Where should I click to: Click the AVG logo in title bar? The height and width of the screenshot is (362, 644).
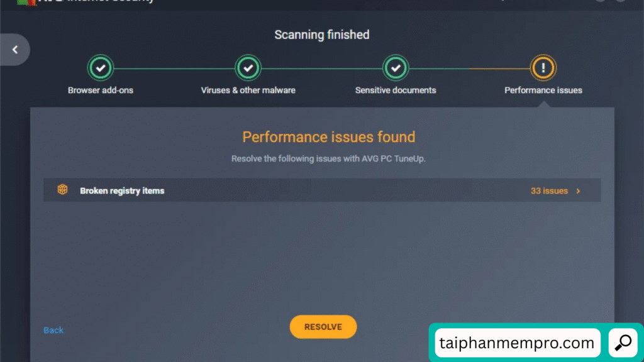coord(26,2)
